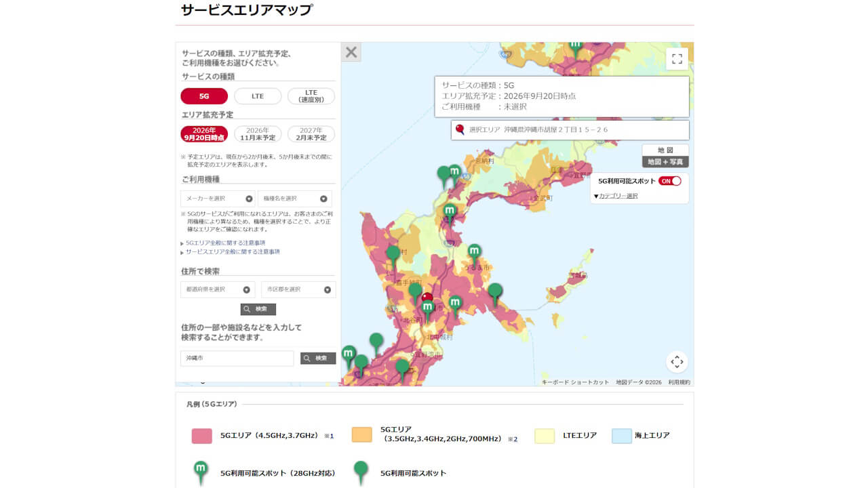
Task: Switch the map to 地図＋写真 view
Action: [x=665, y=162]
